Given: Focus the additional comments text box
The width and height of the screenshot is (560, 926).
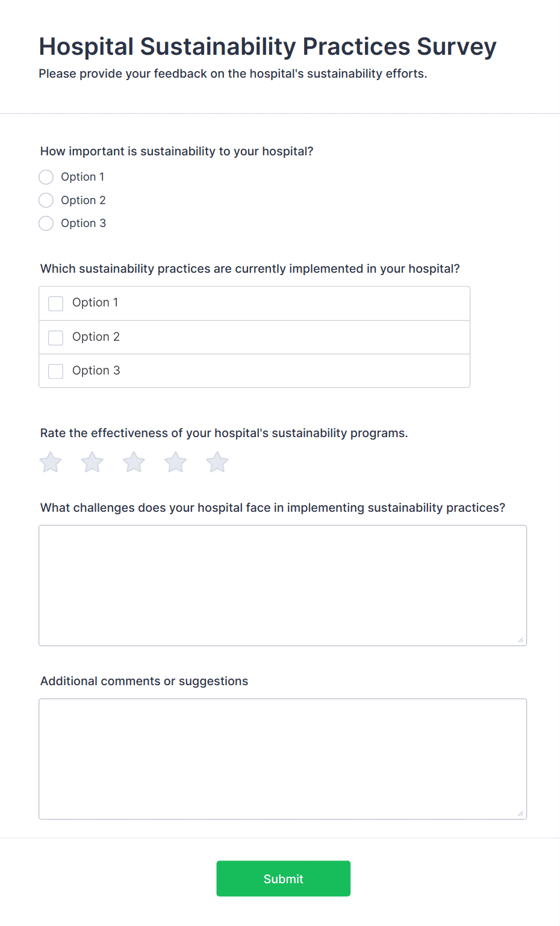Looking at the screenshot, I should (282, 759).
